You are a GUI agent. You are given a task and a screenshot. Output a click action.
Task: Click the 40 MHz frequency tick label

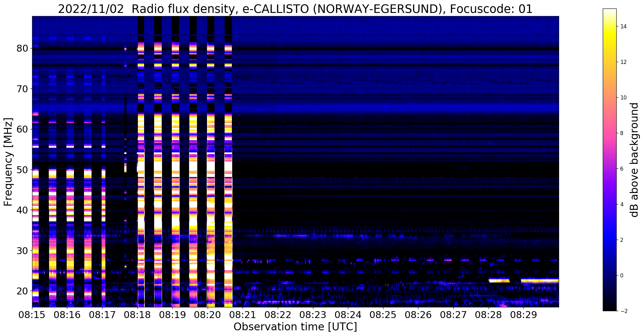[x=22, y=210]
